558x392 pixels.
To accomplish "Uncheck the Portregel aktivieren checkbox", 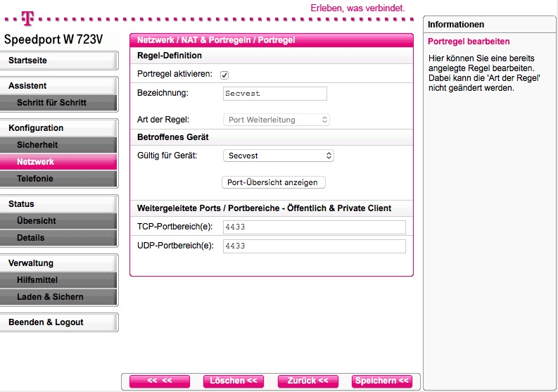I will (224, 75).
